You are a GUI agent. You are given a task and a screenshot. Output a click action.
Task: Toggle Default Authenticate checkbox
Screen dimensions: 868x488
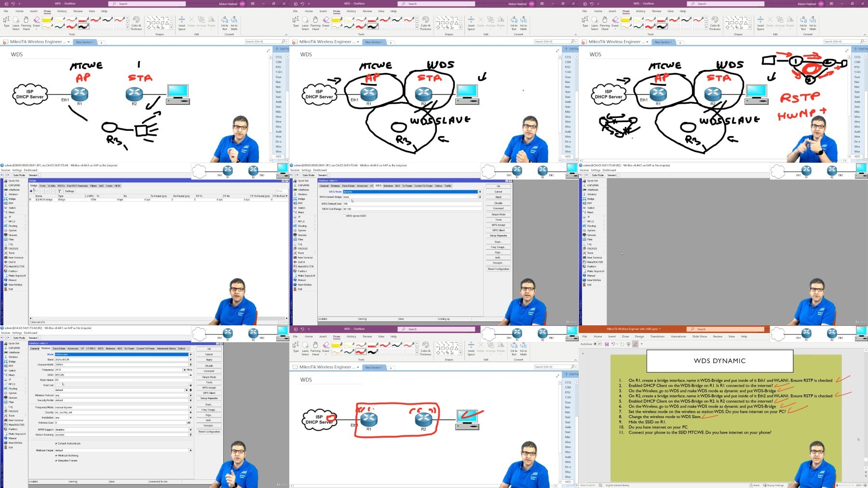[x=56, y=444]
